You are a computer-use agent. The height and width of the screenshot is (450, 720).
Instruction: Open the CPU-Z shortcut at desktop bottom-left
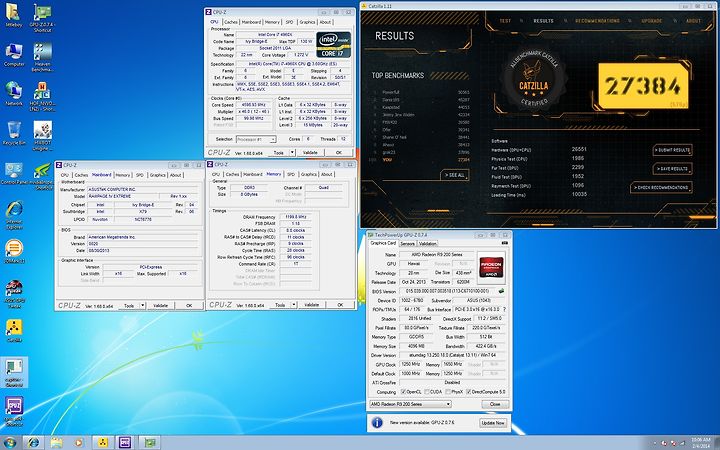(x=14, y=411)
